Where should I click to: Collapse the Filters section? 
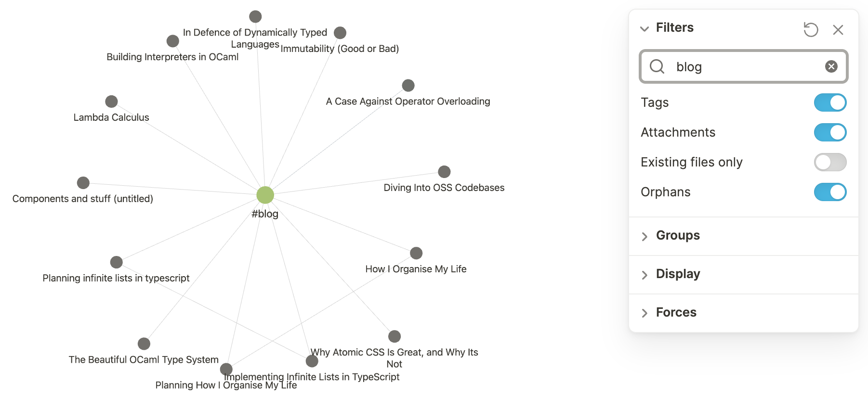pyautogui.click(x=645, y=29)
